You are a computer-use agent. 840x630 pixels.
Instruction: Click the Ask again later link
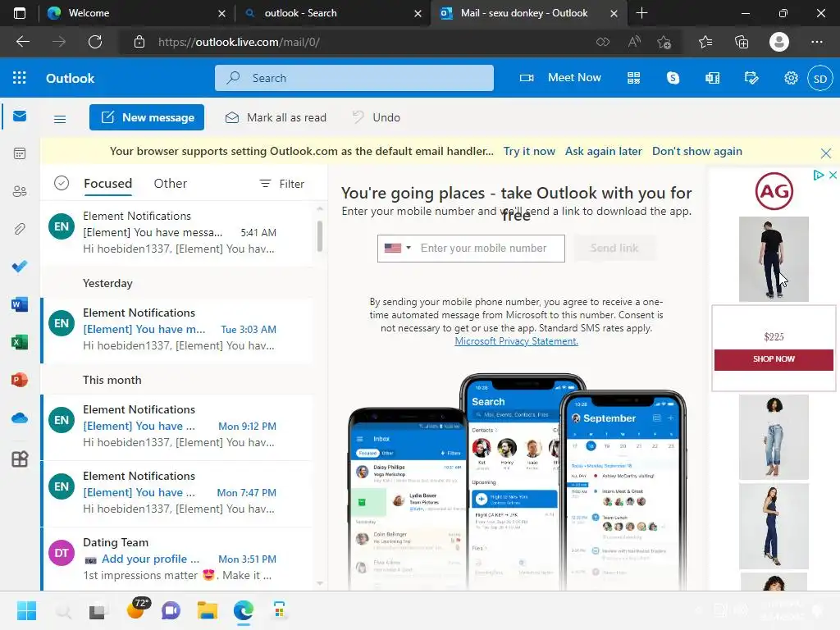[x=603, y=151]
